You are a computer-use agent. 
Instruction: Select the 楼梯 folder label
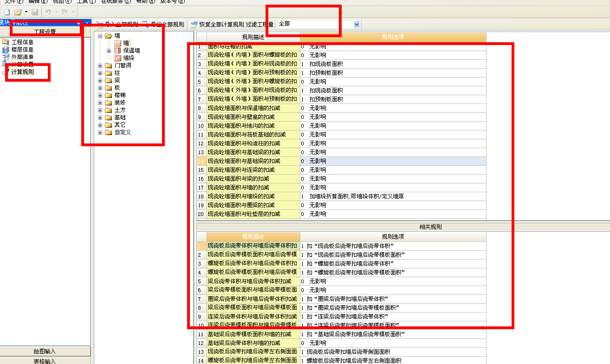pos(120,95)
